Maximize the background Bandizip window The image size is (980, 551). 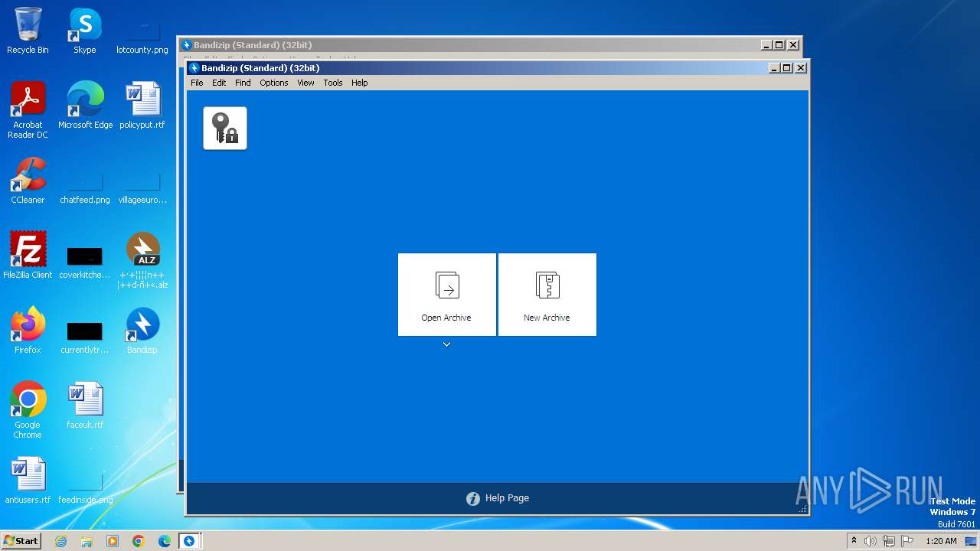pyautogui.click(x=779, y=45)
